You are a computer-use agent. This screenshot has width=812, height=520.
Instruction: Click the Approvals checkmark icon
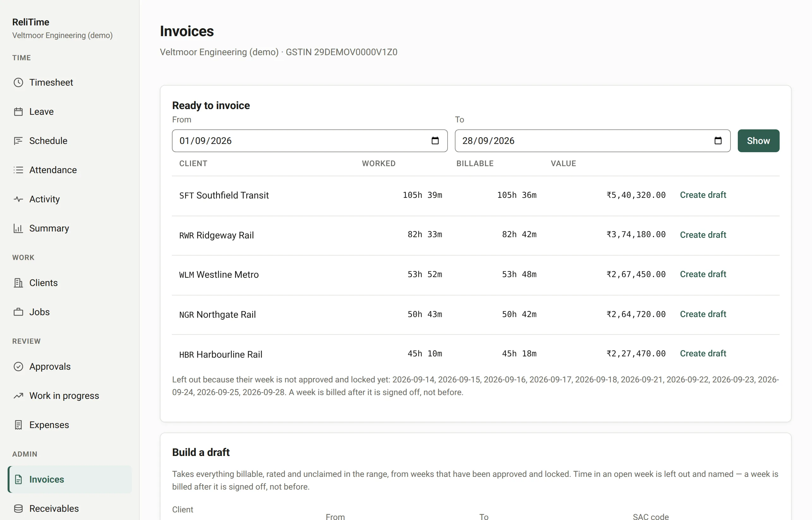pos(18,367)
